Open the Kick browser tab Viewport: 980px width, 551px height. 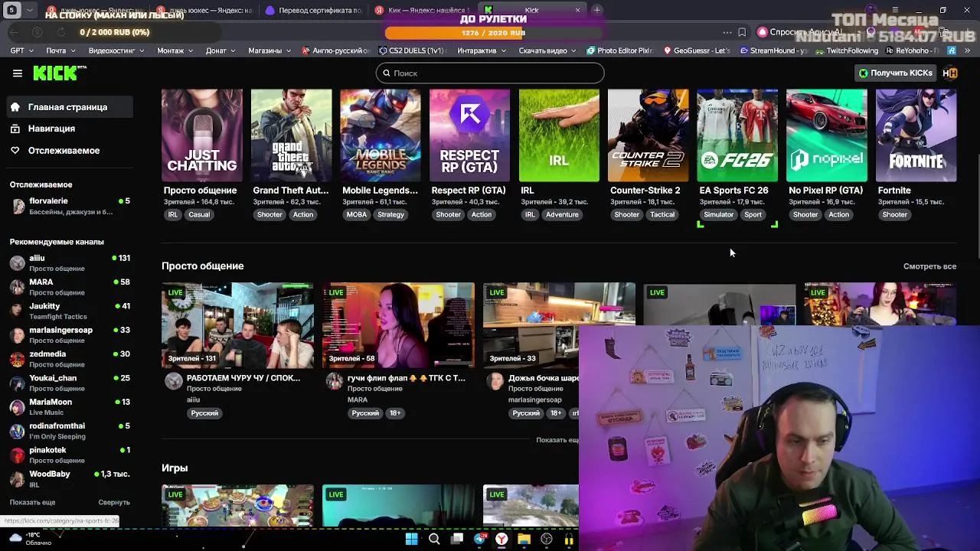[x=531, y=10]
